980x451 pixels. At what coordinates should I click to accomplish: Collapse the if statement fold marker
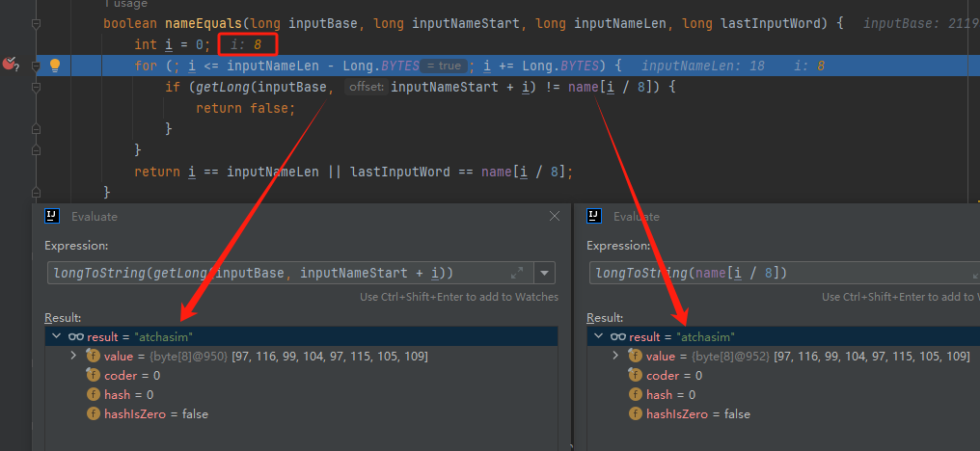click(36, 87)
